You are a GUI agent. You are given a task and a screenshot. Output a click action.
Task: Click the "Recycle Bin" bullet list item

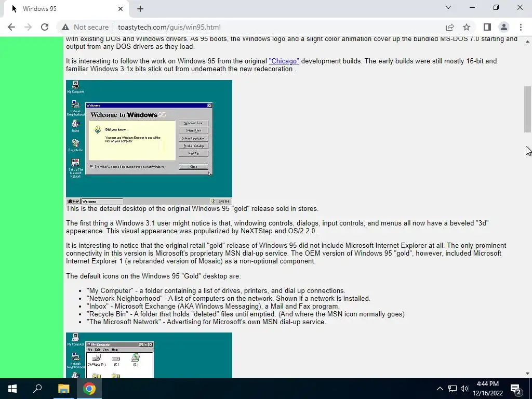[x=246, y=314]
